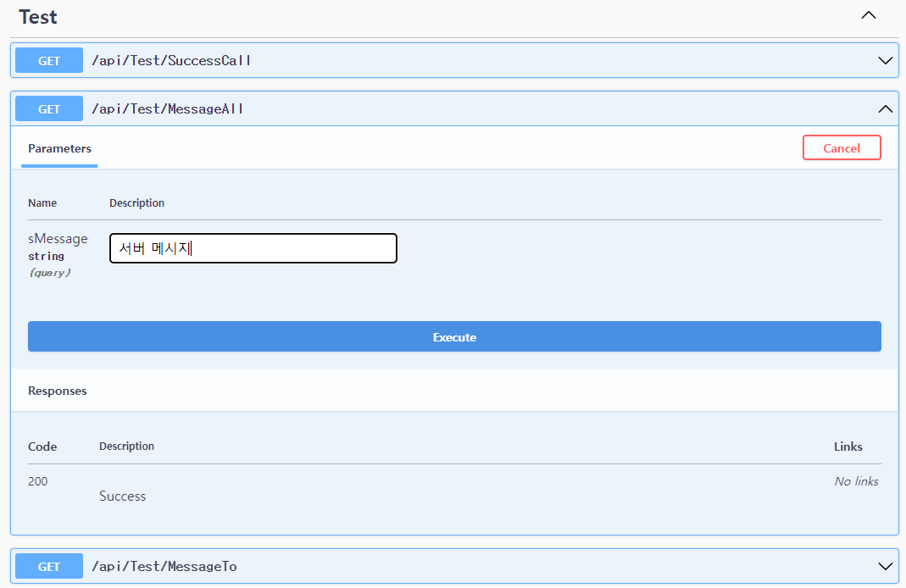Switch to the Parameters tab
906x588 pixels.
click(x=58, y=148)
